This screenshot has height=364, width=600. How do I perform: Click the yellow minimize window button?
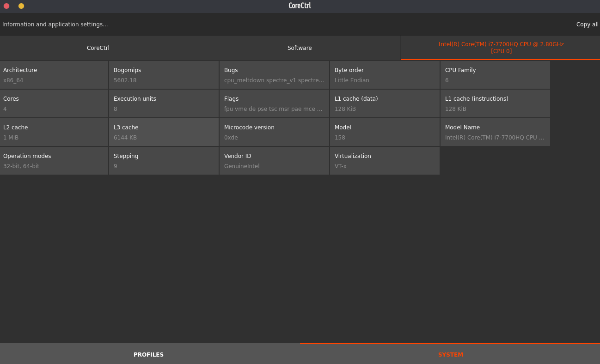21,6
